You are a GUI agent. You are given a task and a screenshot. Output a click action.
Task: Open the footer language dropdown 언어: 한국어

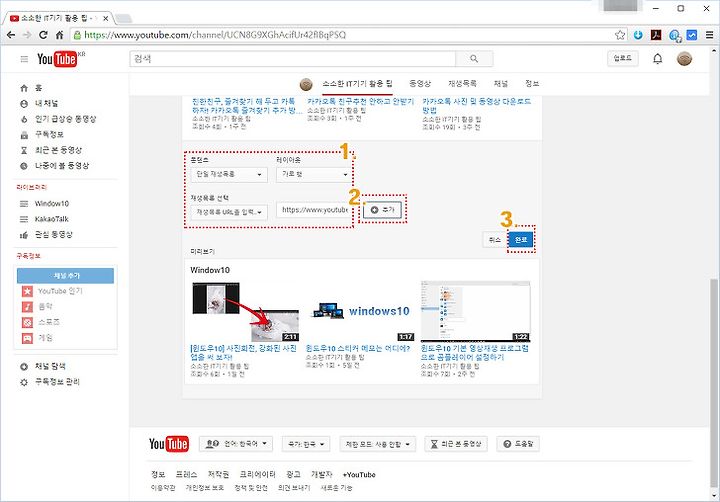tap(236, 444)
